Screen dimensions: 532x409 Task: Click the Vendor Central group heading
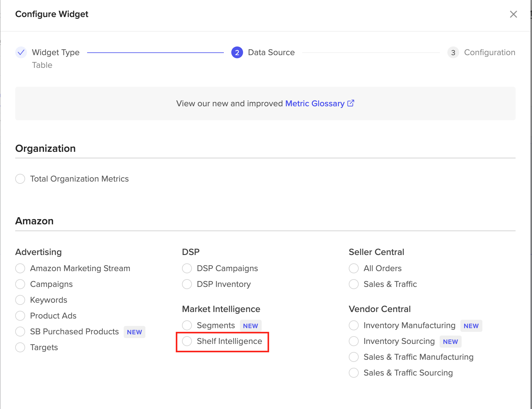(379, 309)
